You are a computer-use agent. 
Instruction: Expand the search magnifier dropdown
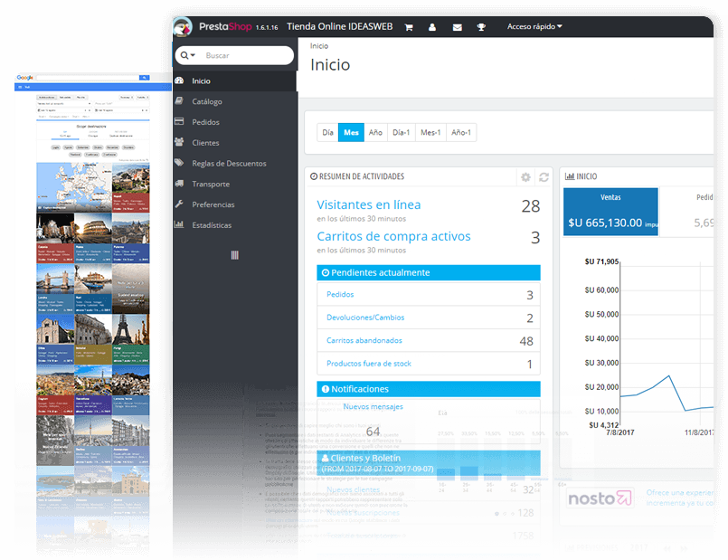(187, 55)
